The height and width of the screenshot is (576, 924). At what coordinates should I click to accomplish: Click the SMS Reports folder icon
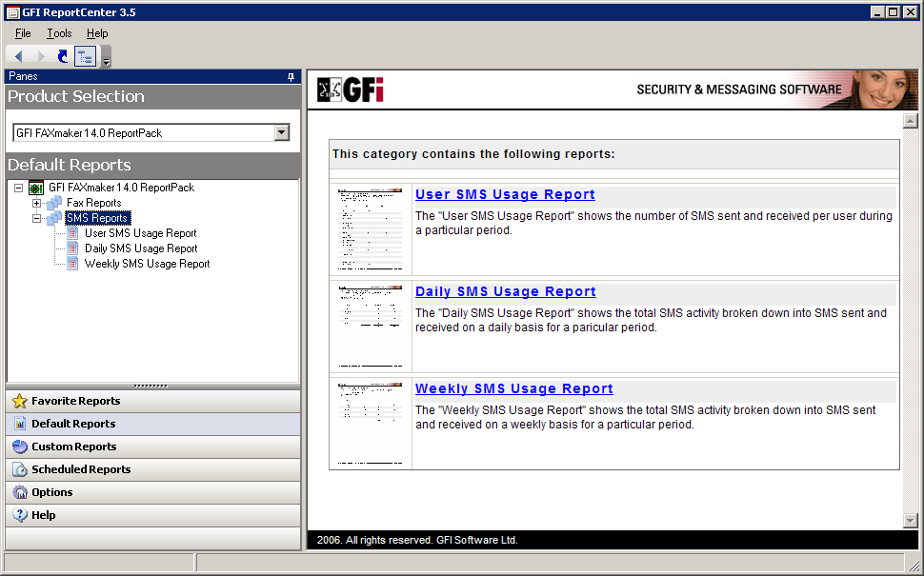(x=55, y=219)
